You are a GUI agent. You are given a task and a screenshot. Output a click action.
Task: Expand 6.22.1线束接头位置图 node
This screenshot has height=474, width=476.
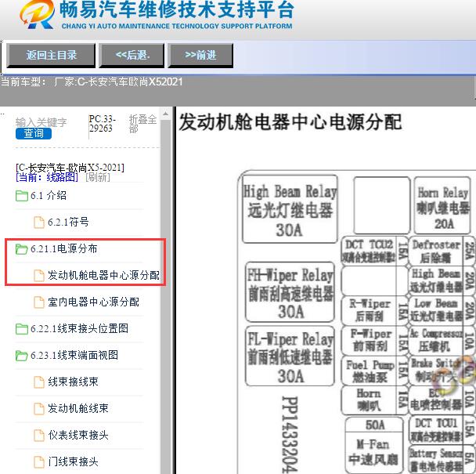point(79,328)
